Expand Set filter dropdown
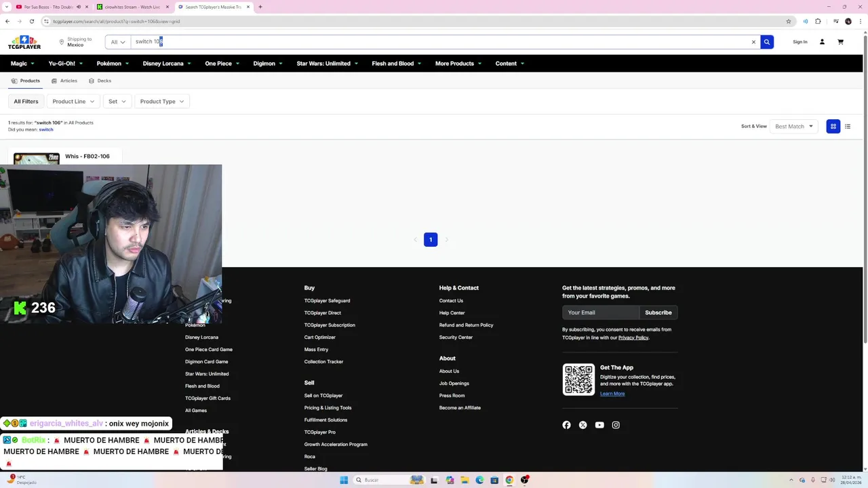The width and height of the screenshot is (868, 488). coord(117,102)
